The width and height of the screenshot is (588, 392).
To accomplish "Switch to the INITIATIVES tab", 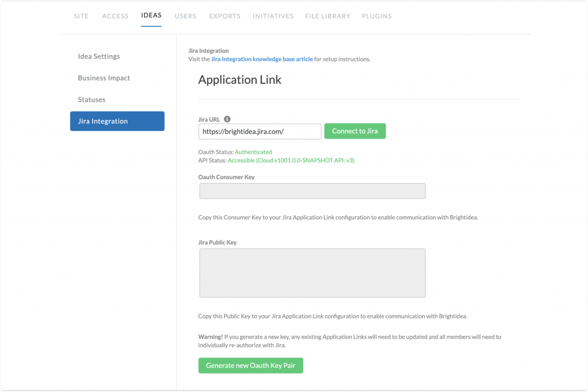I will (273, 16).
